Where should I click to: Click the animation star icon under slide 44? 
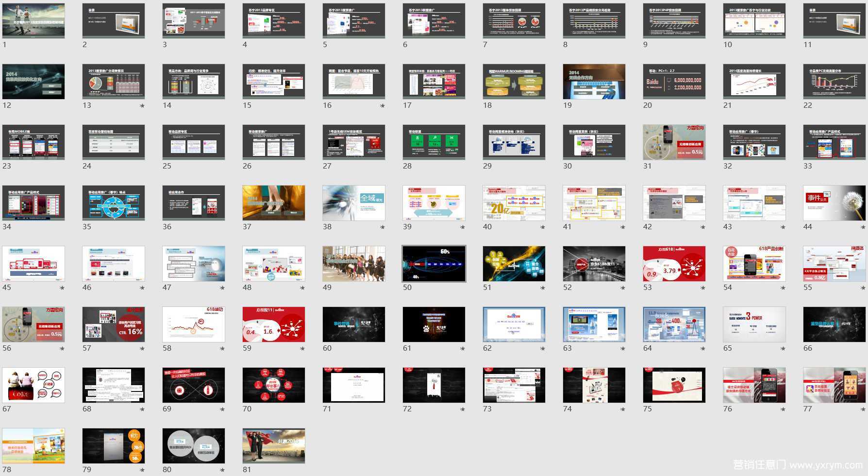[863, 227]
